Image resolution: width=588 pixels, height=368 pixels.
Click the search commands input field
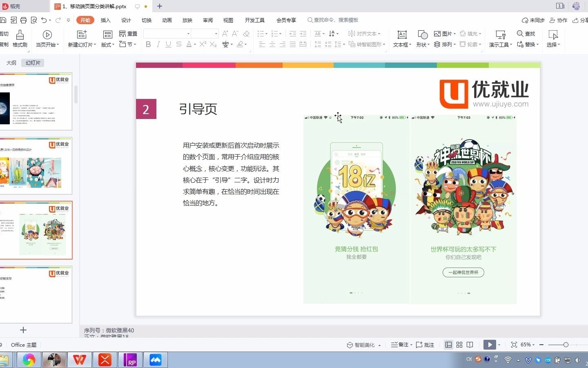tap(336, 20)
